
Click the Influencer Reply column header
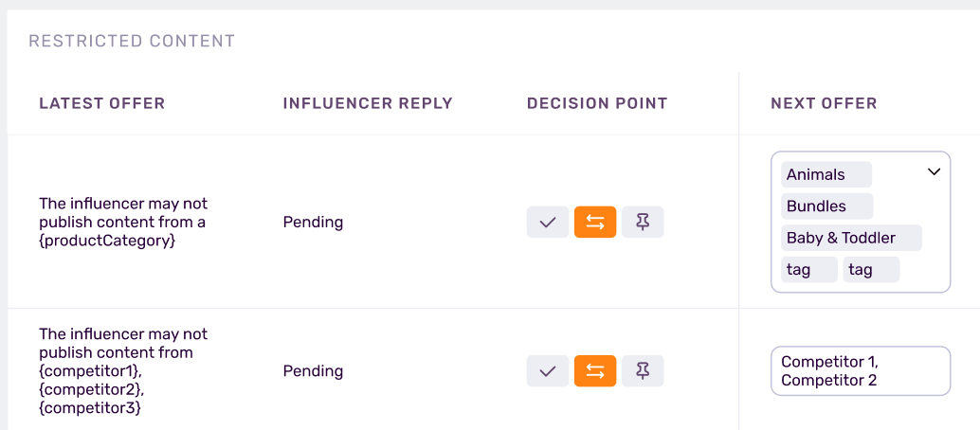coord(368,103)
